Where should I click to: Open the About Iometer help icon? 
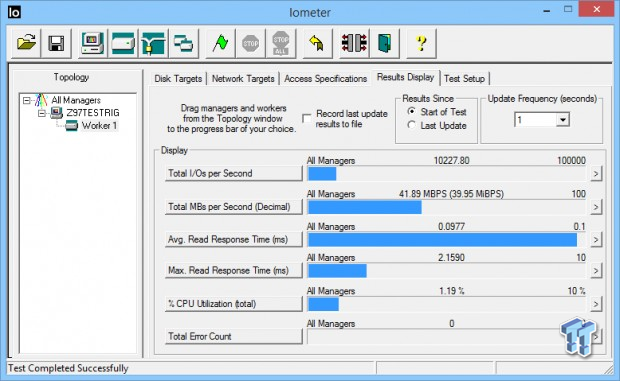(422, 43)
